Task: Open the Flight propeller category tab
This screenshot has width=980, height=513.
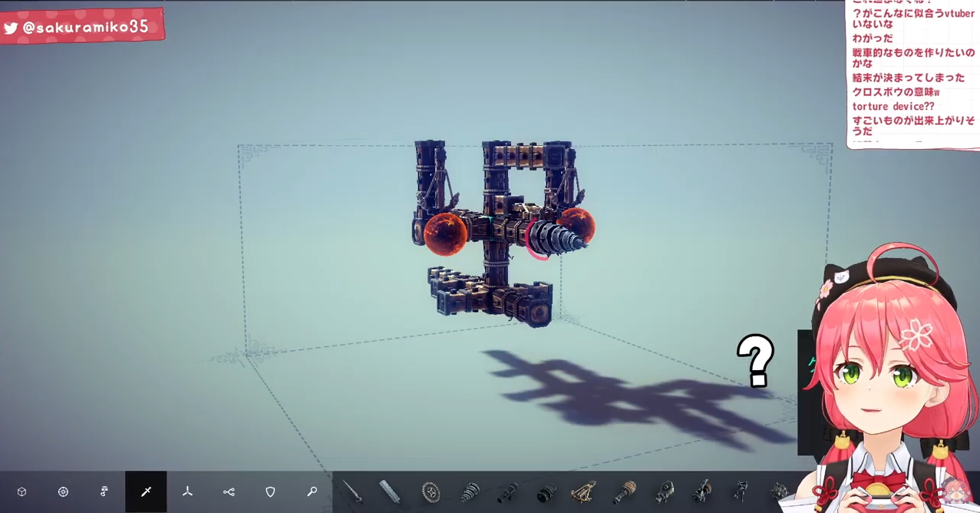Action: point(187,491)
